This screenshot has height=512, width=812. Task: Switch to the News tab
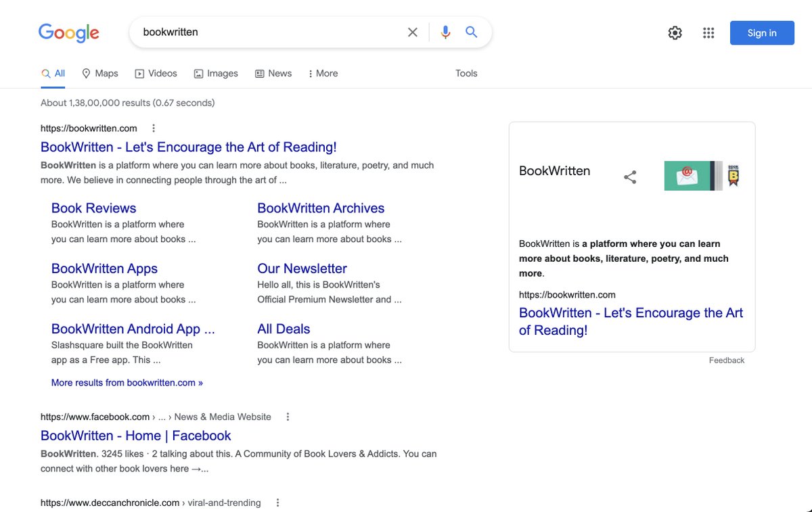click(273, 73)
